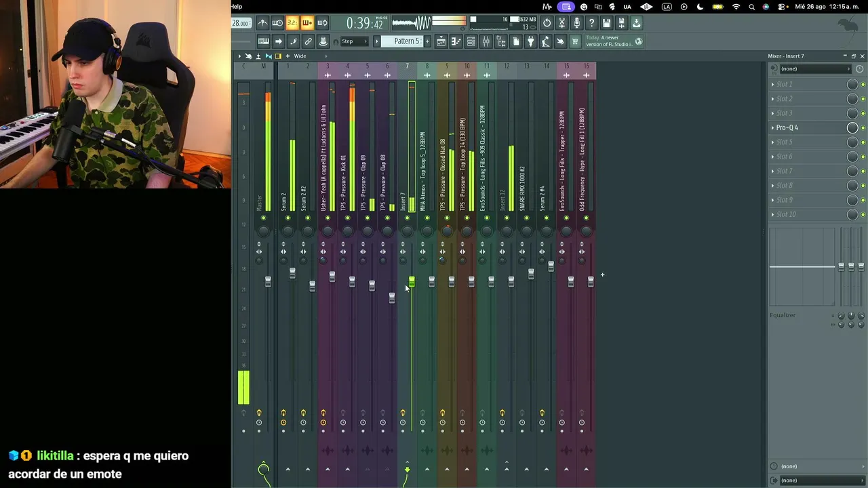Click the render audio file icon

(x=621, y=23)
